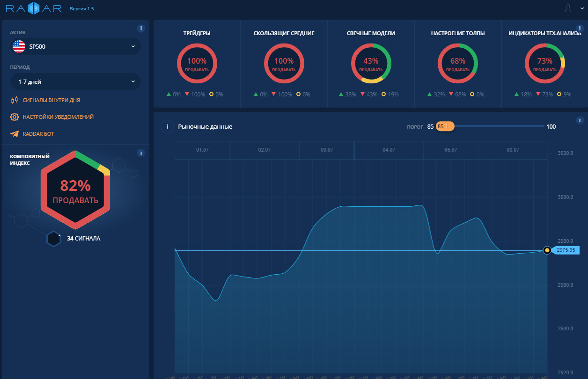Select the 02.07 date on the chart
Viewport: 588px width, 379px height.
tap(265, 150)
